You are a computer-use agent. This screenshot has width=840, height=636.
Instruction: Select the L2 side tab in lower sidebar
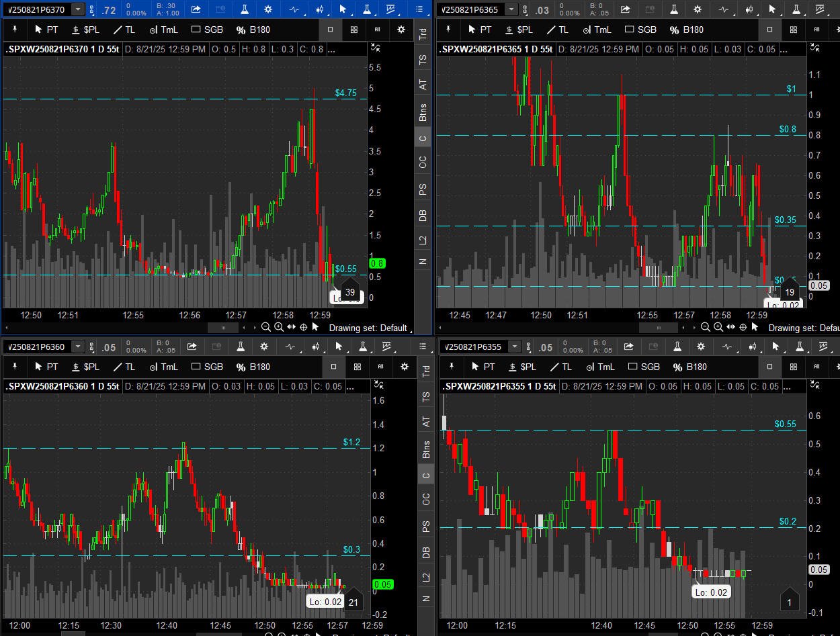(x=425, y=577)
